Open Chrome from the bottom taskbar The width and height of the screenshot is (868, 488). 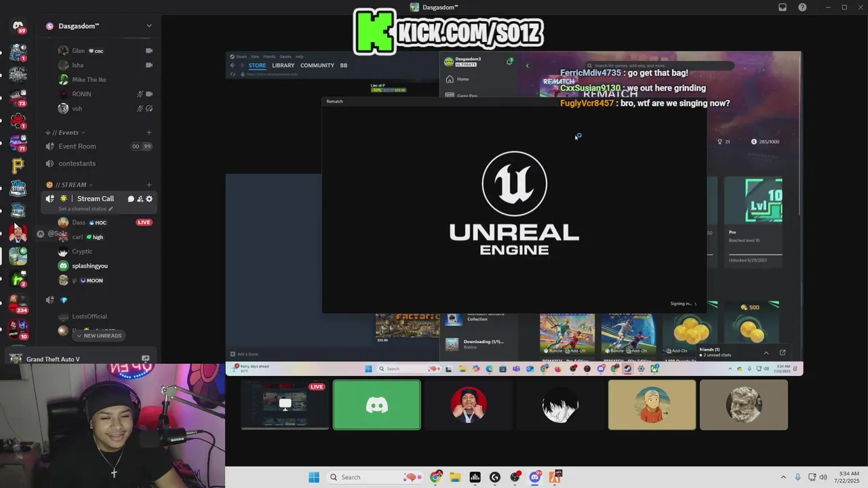[x=436, y=477]
